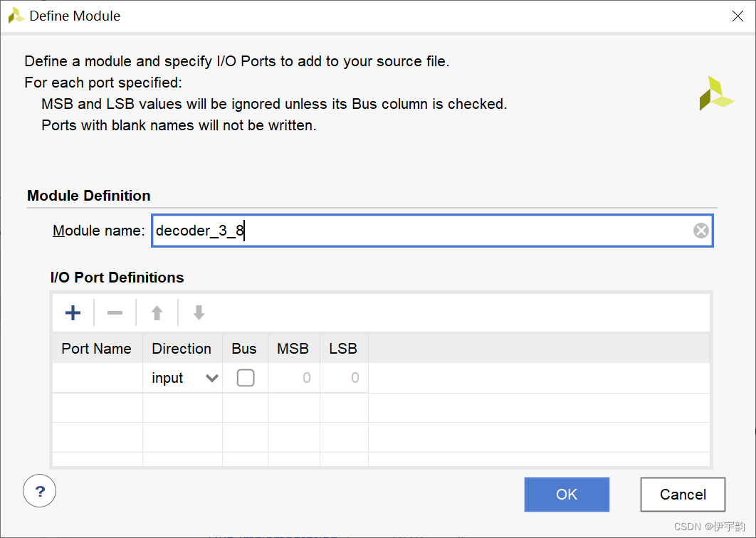
Task: Click the move port down arrow
Action: (199, 312)
